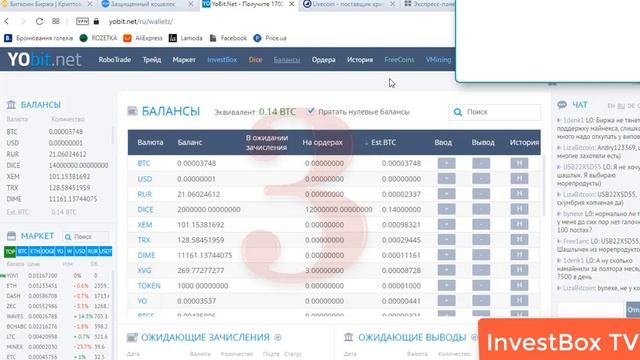The width and height of the screenshot is (640, 360).
Task: Switch to the Livecoin browser tab
Action: 348,4
